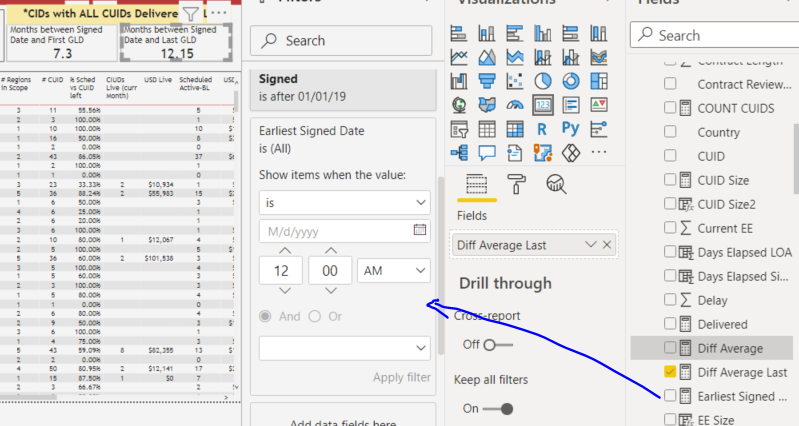Select the Gauge visualization
The width and height of the screenshot is (799, 426).
pyautogui.click(x=515, y=105)
